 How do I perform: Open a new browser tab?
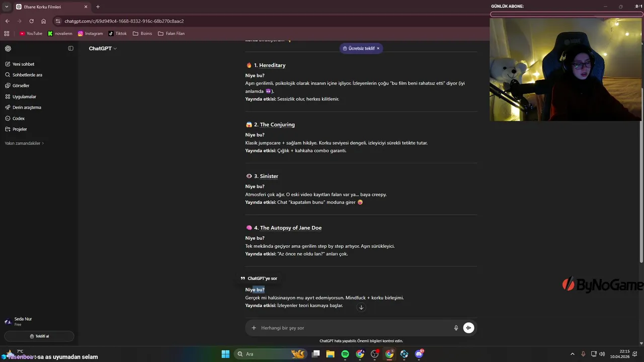pos(98,7)
